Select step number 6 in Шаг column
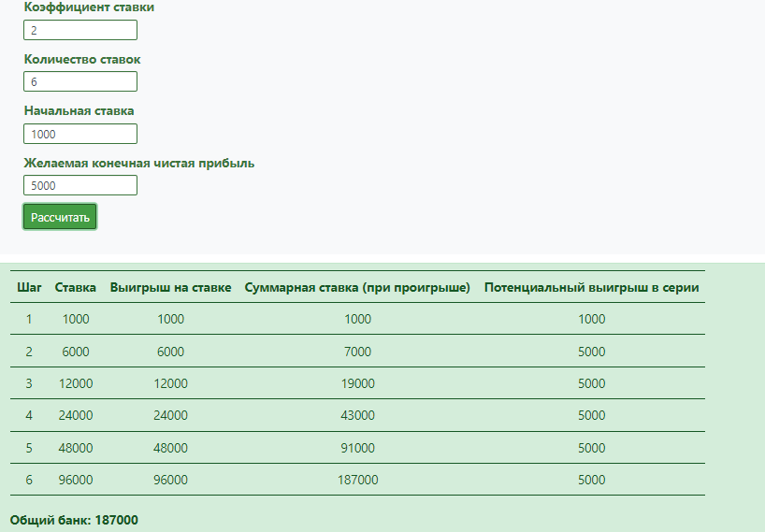This screenshot has height=532, width=765. point(29,480)
